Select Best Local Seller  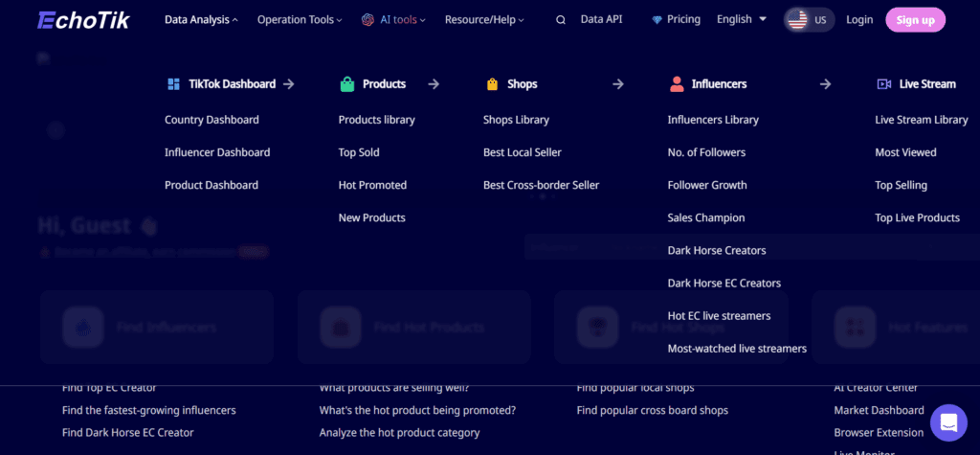pos(523,152)
